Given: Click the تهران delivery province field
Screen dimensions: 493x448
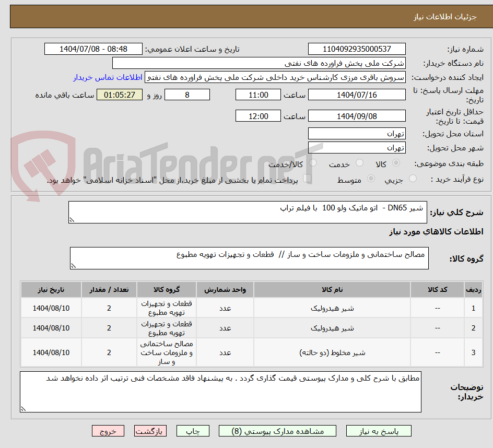Looking at the screenshot, I should [357, 134].
